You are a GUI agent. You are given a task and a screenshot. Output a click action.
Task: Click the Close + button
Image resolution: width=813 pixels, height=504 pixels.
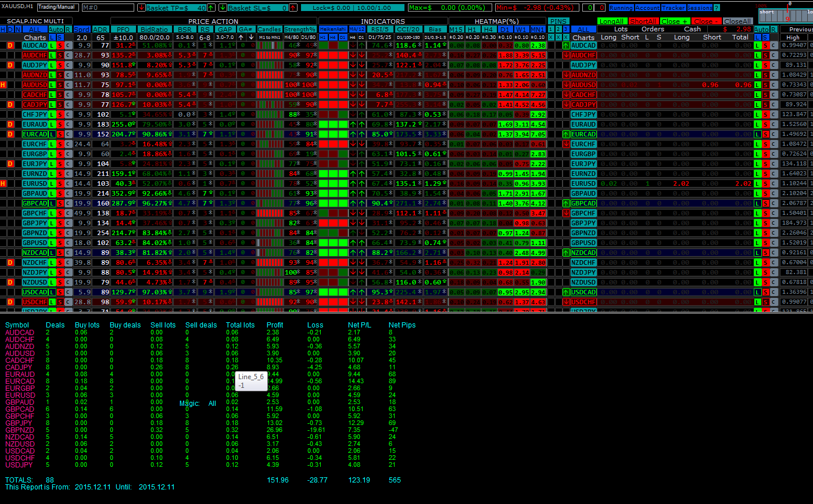[x=675, y=21]
